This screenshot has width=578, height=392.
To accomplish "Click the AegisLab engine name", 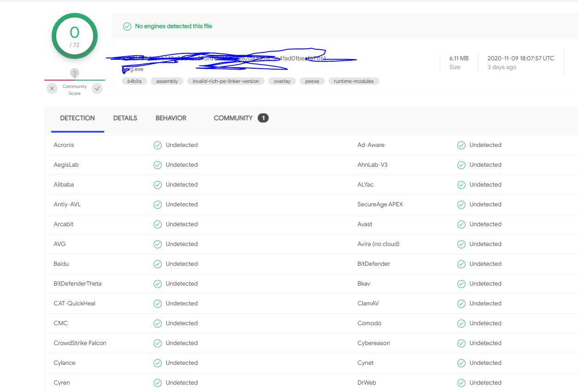I will 66,165.
